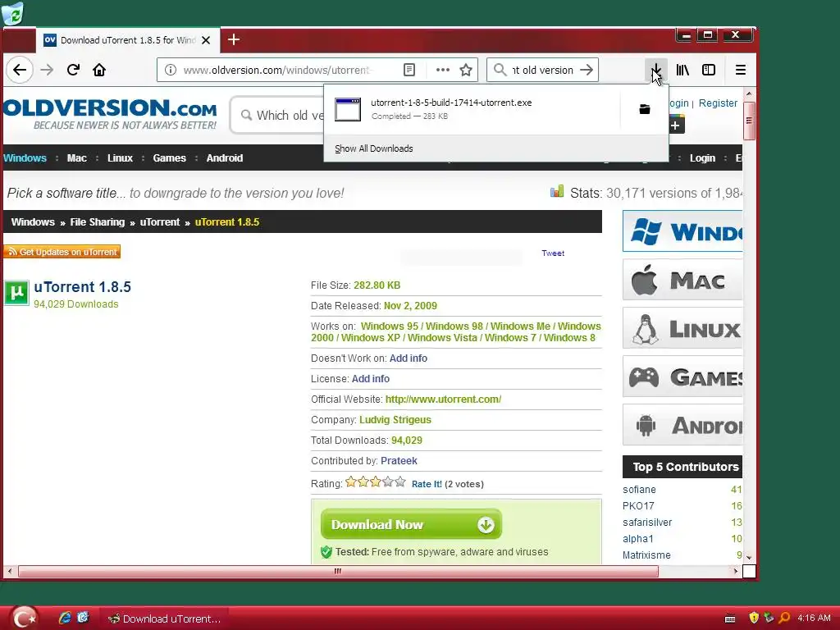Open File Sharing breadcrumb link
This screenshot has height=630, width=840.
point(97,221)
